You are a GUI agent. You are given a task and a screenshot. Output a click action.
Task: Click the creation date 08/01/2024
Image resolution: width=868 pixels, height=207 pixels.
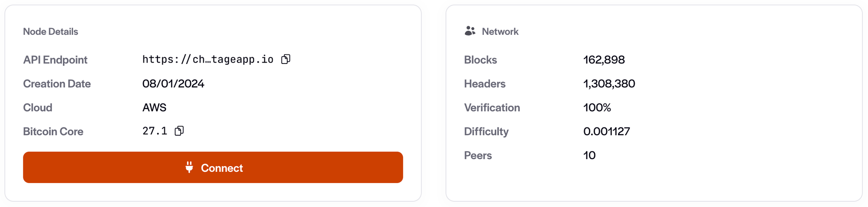[x=173, y=83]
